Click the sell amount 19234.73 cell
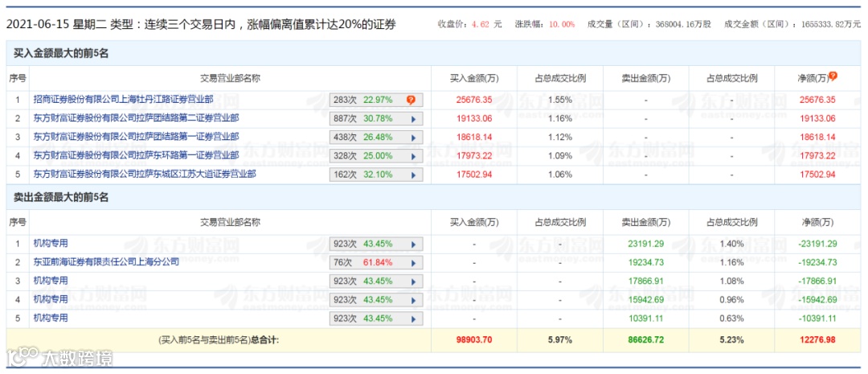Image resolution: width=868 pixels, height=374 pixels. [646, 263]
